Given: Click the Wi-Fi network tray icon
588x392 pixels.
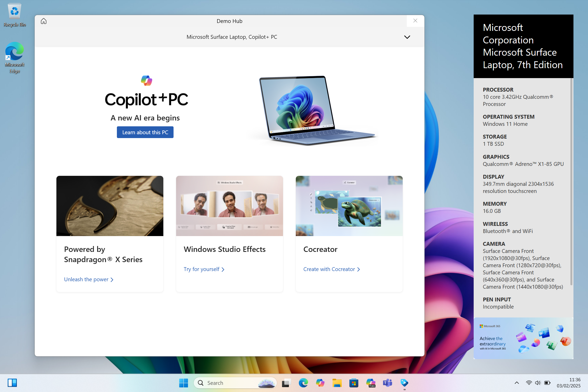Looking at the screenshot, I should (529, 383).
